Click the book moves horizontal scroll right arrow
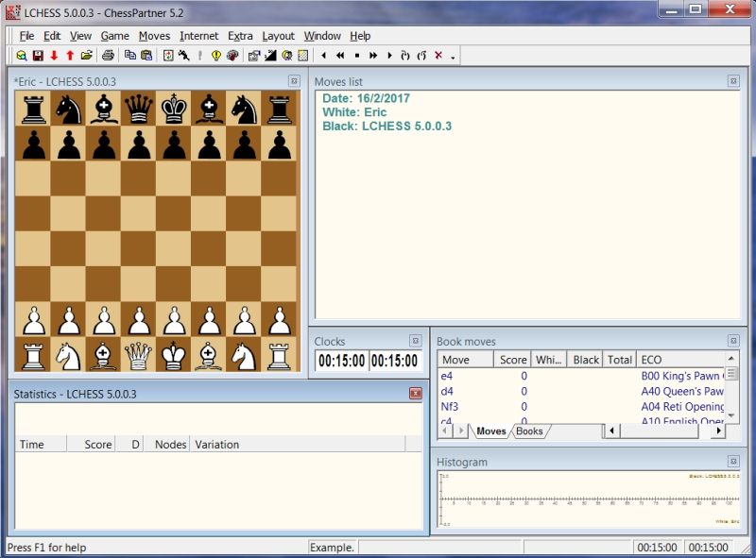Image resolution: width=756 pixels, height=558 pixels. [x=718, y=431]
